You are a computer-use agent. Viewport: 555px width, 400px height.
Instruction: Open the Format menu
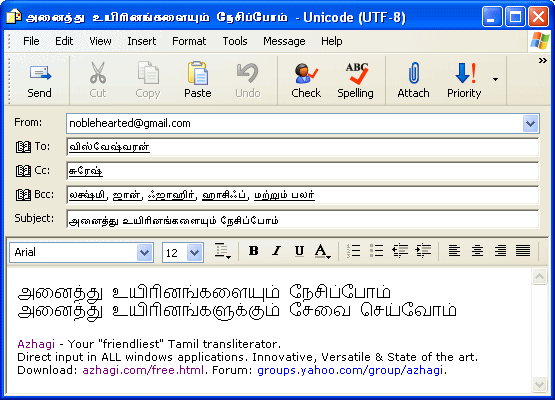point(189,41)
